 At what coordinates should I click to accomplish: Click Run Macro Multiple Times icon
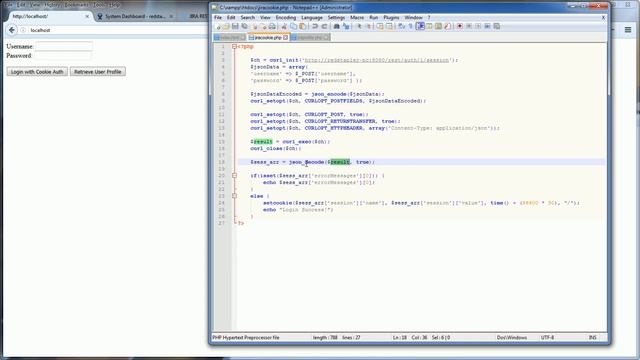pos(487,27)
